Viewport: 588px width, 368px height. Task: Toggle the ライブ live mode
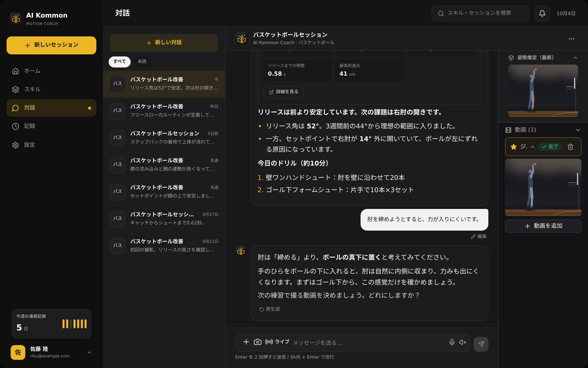click(277, 342)
